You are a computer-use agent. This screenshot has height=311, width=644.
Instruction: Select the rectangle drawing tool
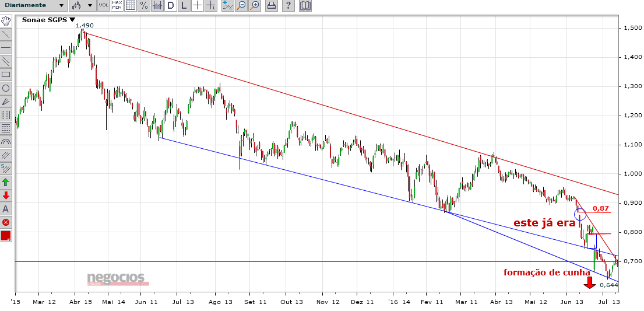tap(6, 75)
